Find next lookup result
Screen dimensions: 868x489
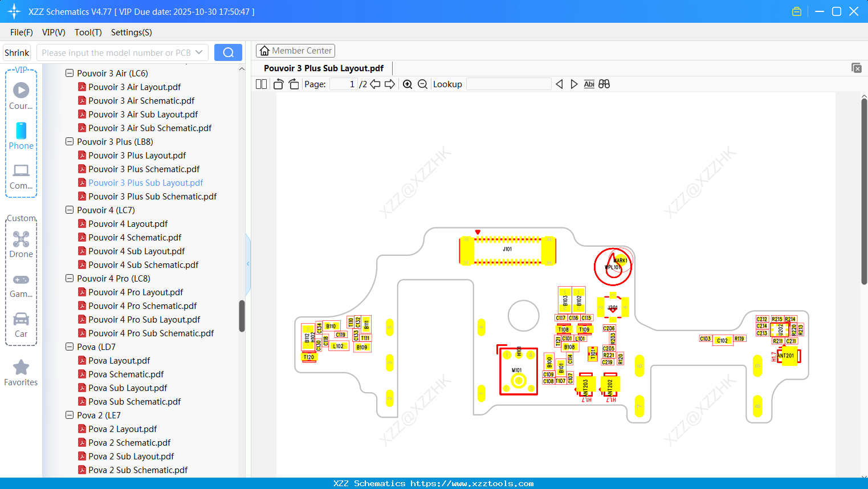tap(574, 84)
